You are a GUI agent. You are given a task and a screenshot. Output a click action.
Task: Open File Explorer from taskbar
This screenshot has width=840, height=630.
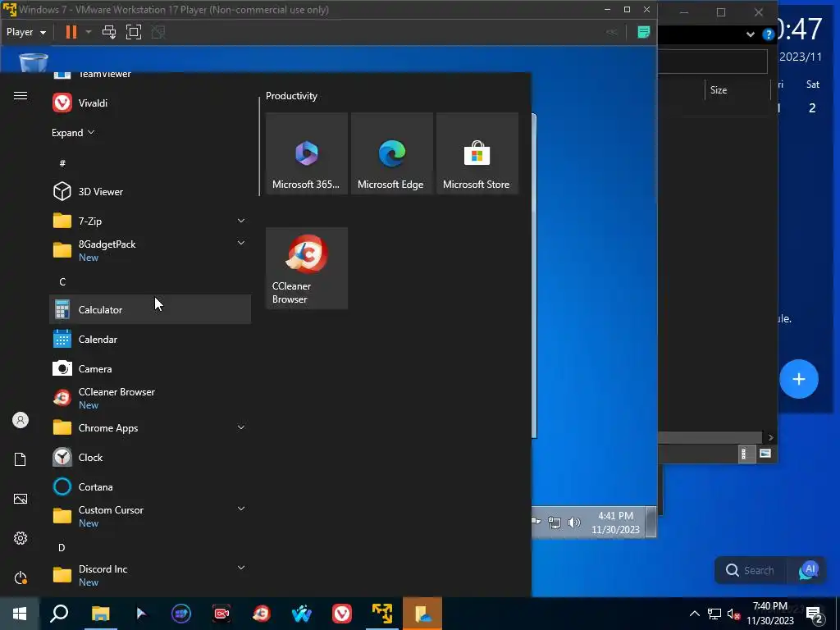(100, 614)
